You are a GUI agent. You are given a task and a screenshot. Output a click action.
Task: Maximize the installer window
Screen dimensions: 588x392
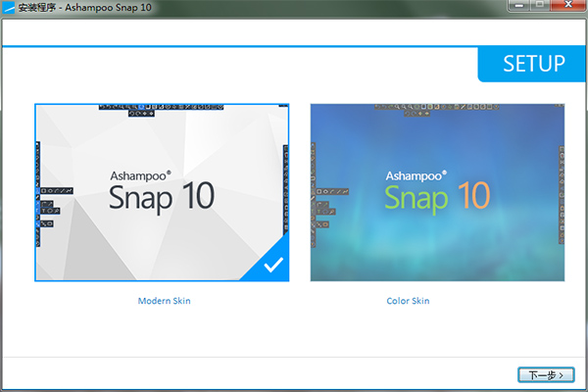click(539, 8)
